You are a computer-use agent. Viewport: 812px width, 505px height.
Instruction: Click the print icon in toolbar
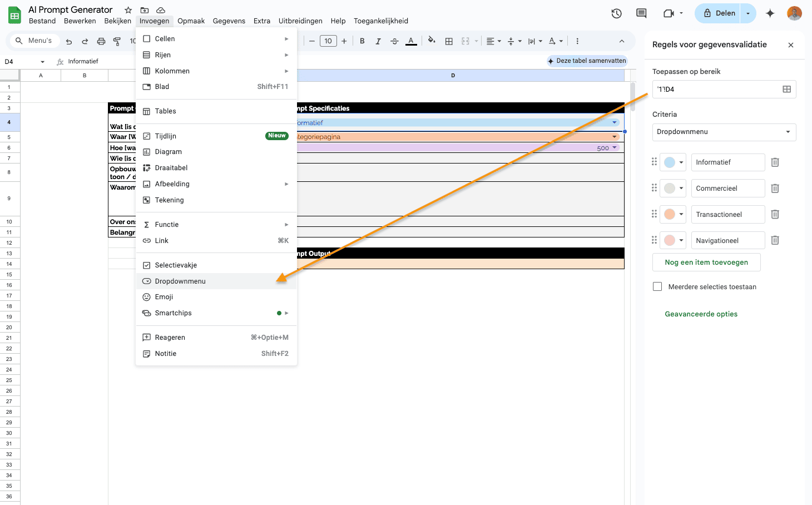click(101, 41)
